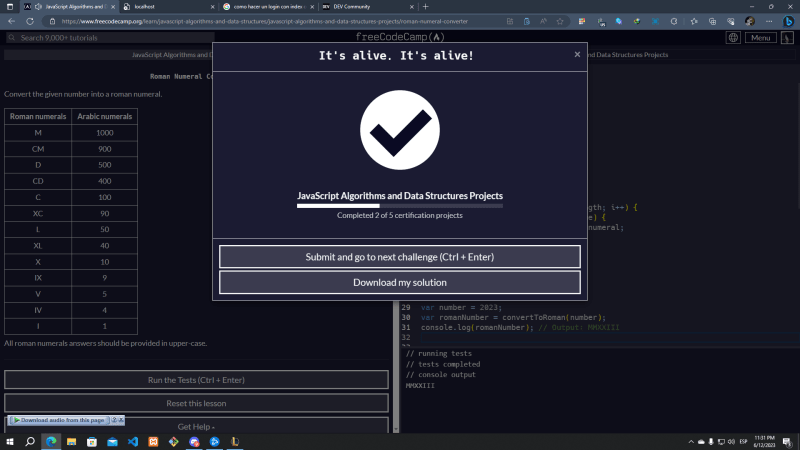Open Git icon on taskbar

(173, 442)
